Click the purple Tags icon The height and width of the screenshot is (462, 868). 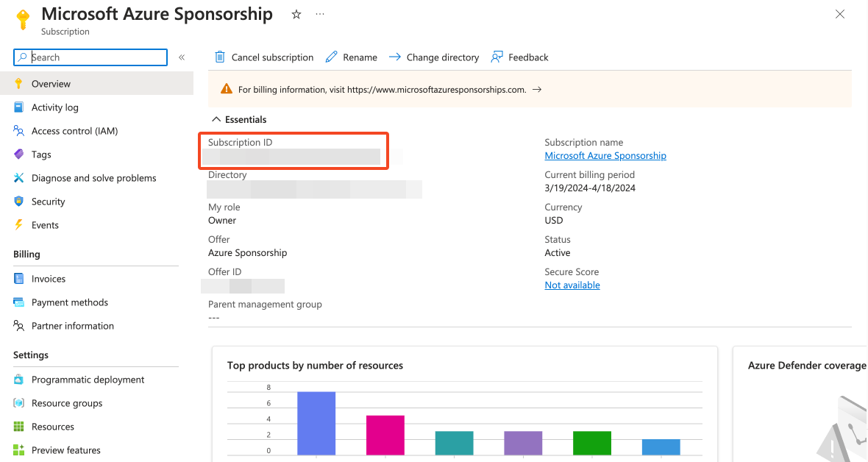tap(19, 154)
